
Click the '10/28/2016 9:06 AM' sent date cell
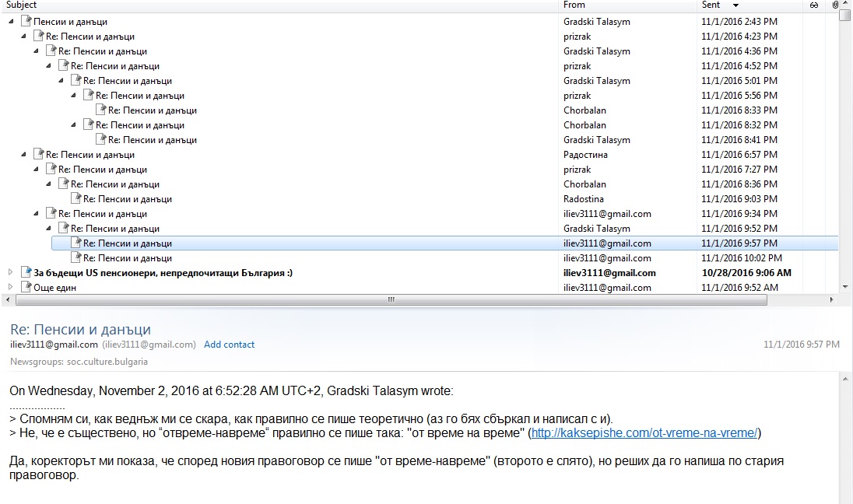click(x=746, y=272)
